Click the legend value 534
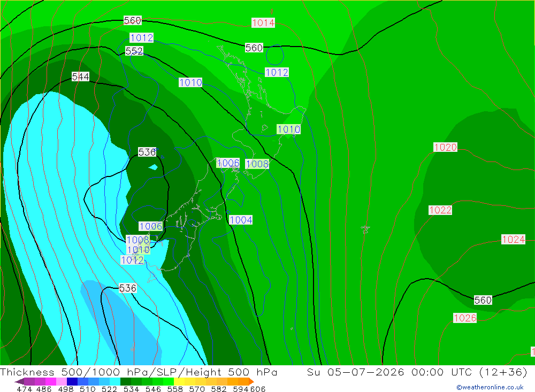This screenshot has height=392, width=535. pyautogui.click(x=131, y=389)
